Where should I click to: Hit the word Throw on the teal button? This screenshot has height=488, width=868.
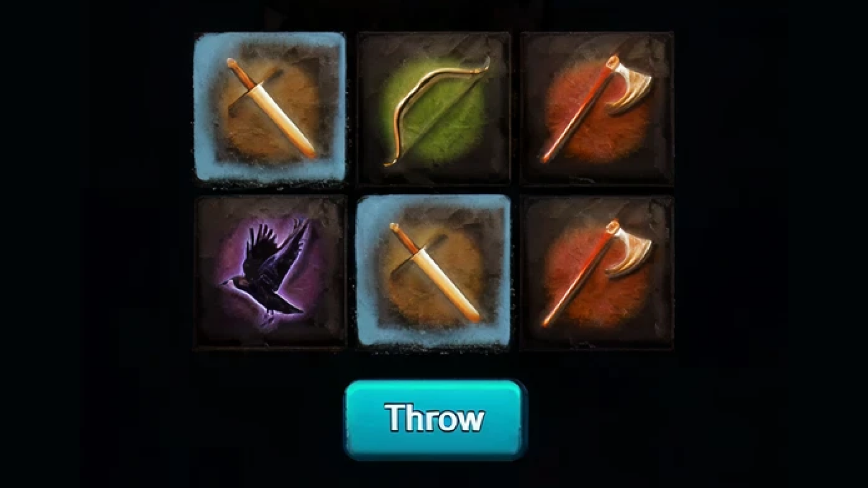pyautogui.click(x=434, y=418)
